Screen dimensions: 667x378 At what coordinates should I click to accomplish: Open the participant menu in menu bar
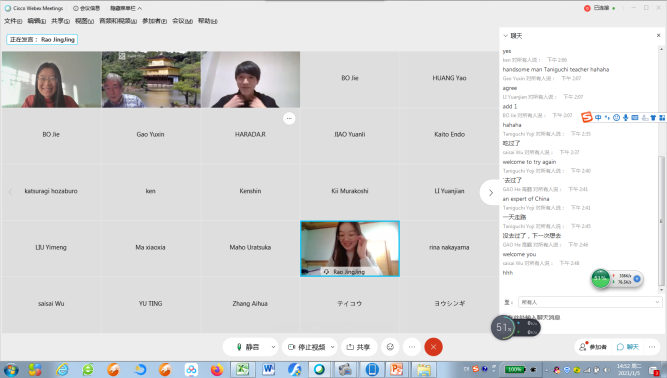point(154,21)
